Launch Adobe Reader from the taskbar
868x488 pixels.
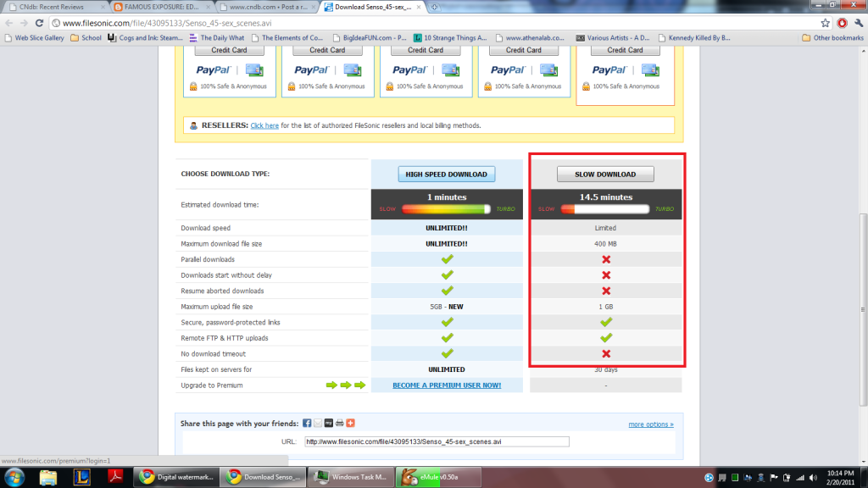tap(115, 477)
